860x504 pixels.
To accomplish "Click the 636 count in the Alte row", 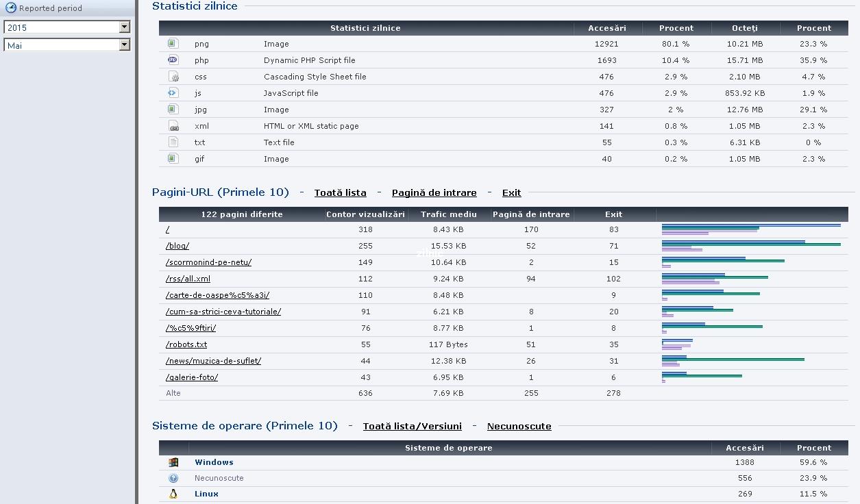I will (365, 393).
